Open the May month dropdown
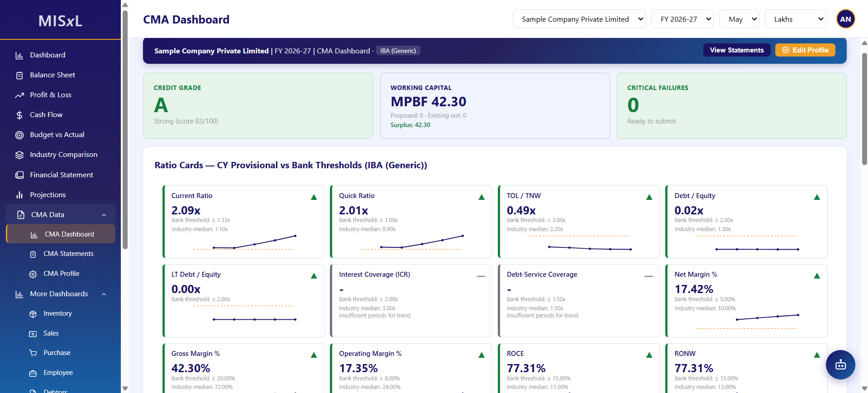The image size is (868, 393). click(739, 19)
